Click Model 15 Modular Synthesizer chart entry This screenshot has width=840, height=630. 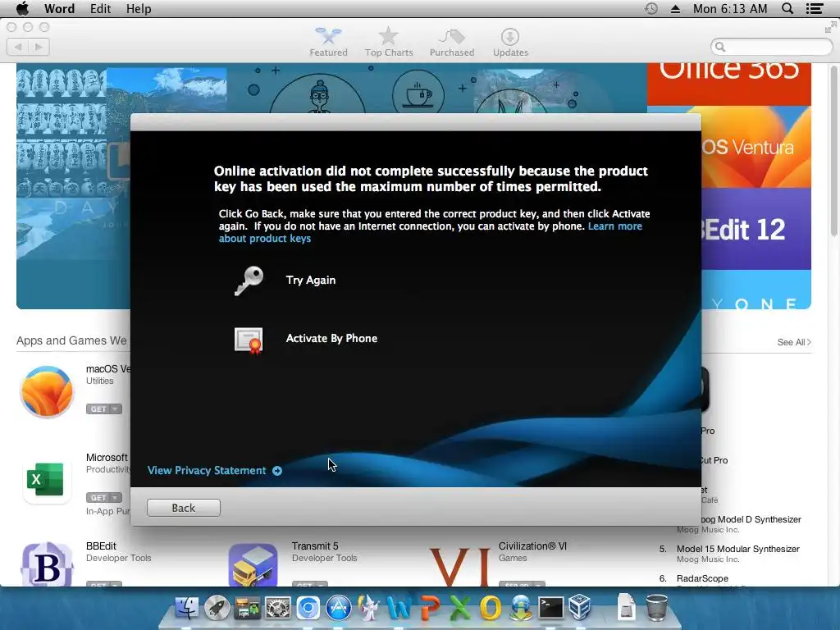[x=737, y=549]
